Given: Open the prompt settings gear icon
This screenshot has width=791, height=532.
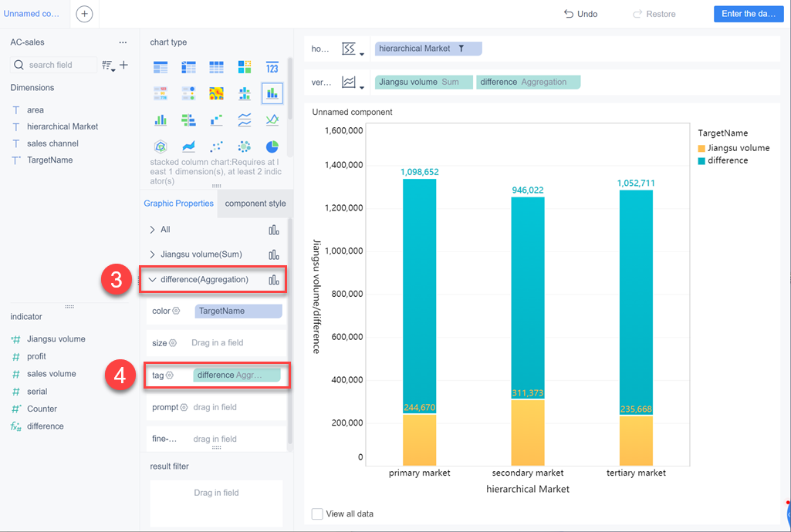Looking at the screenshot, I should click(x=184, y=407).
